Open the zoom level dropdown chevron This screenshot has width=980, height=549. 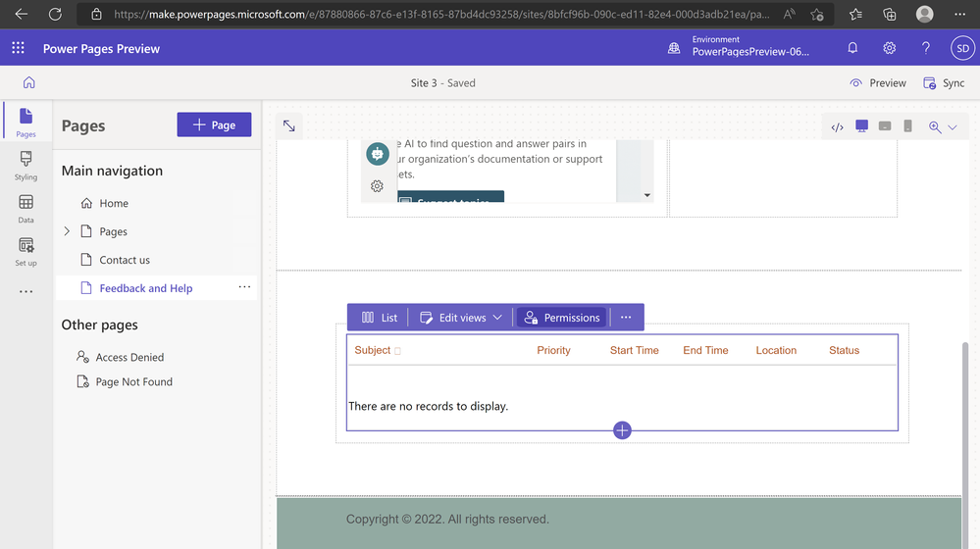coord(952,127)
